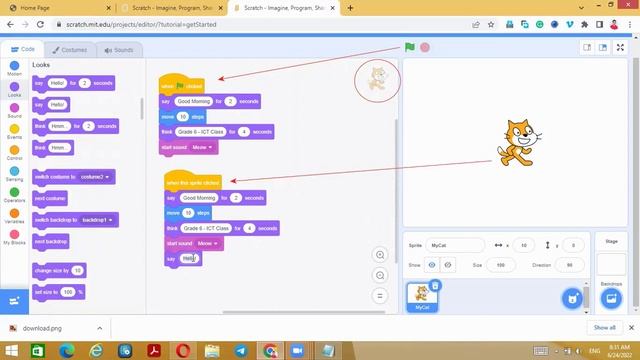Enter full screen stage mode
Image resolution: width=640 pixels, height=360 pixels.
[x=620, y=48]
